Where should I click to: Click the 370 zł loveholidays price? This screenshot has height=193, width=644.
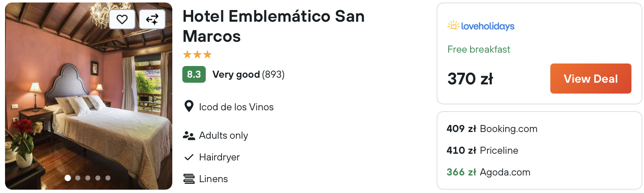(x=470, y=79)
